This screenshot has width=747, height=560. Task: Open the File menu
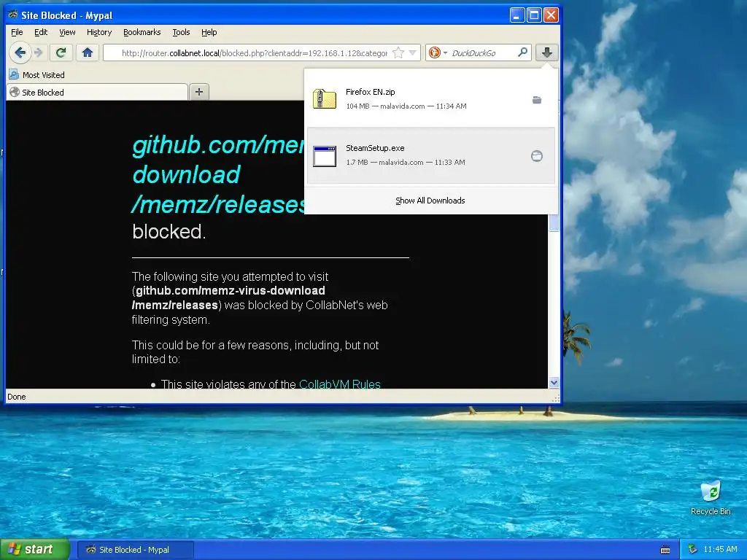coord(18,32)
